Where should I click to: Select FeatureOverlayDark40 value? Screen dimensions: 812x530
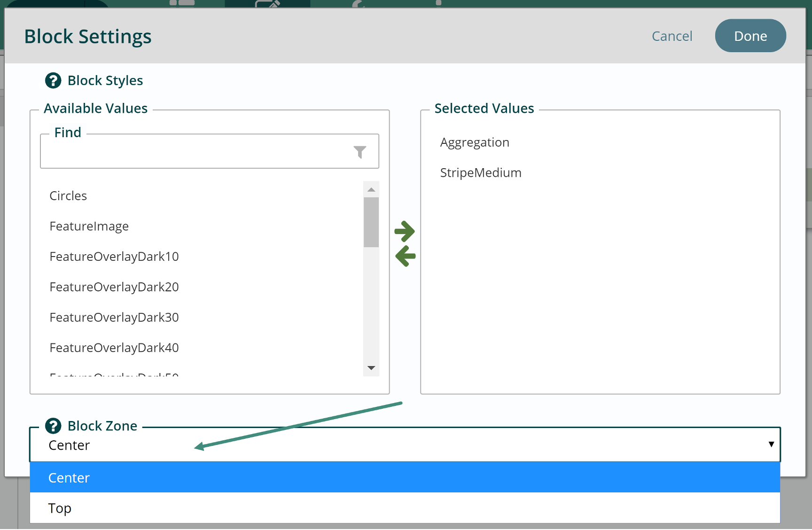tap(114, 348)
